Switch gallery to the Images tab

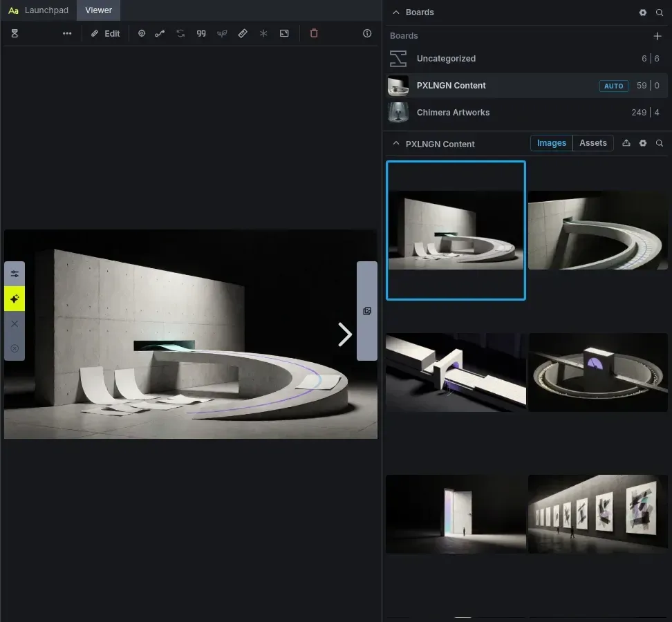(552, 143)
